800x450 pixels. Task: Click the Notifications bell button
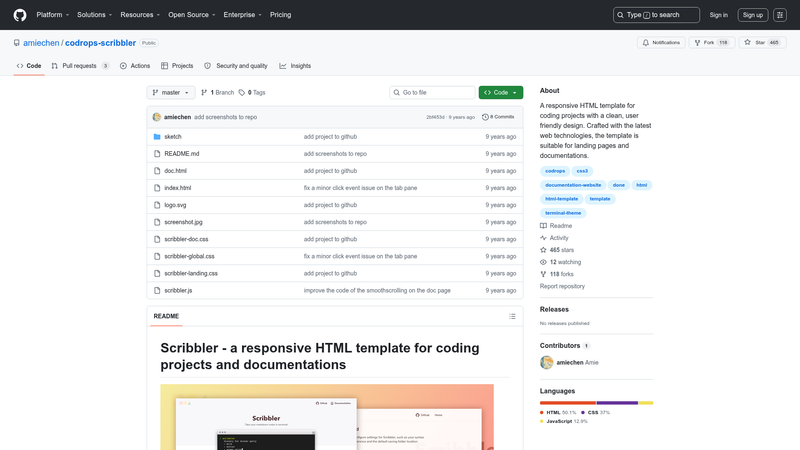pos(661,43)
